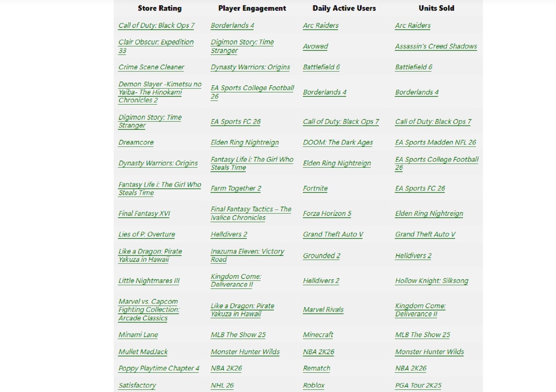Click the Minami Lane link

[138, 335]
